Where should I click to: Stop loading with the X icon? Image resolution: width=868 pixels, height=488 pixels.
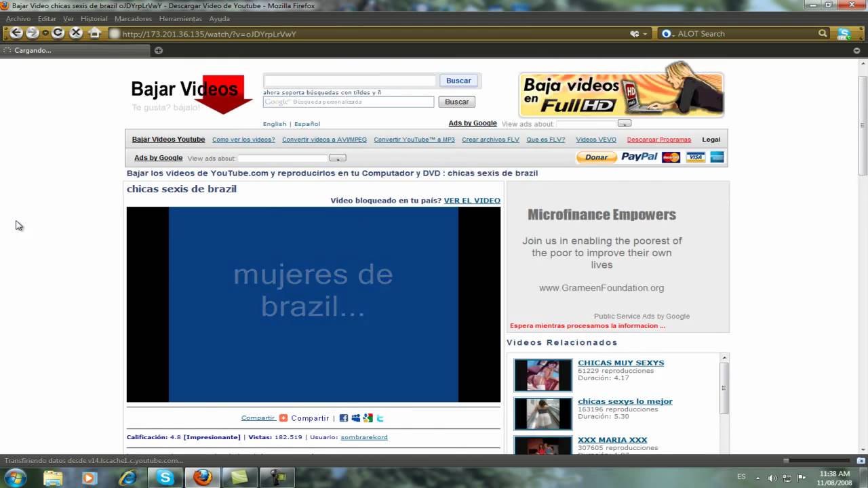pyautogui.click(x=76, y=33)
